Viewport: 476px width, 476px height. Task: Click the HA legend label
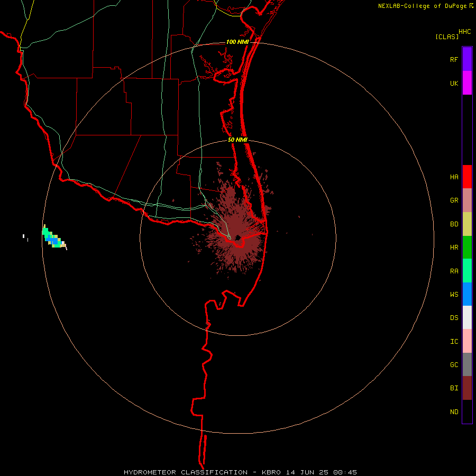coord(454,177)
